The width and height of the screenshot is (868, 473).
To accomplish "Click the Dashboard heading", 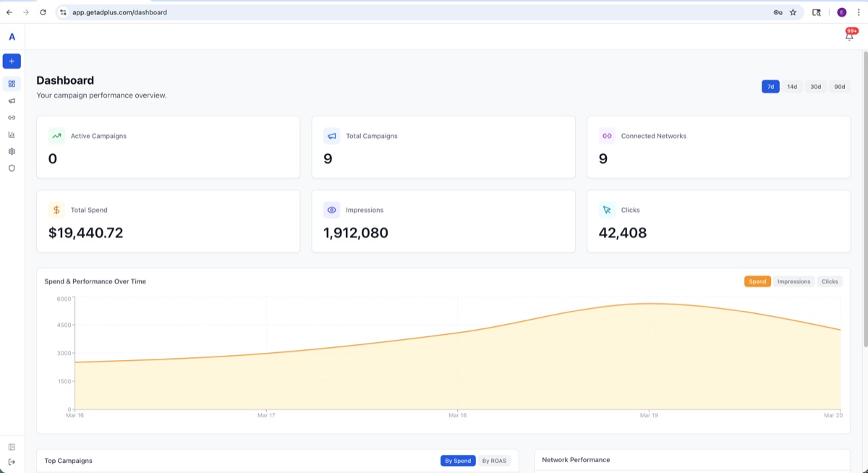I will (x=65, y=80).
